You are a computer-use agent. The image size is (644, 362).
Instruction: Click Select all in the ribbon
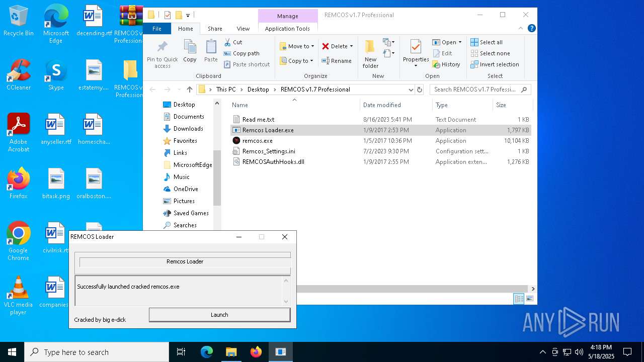click(486, 42)
